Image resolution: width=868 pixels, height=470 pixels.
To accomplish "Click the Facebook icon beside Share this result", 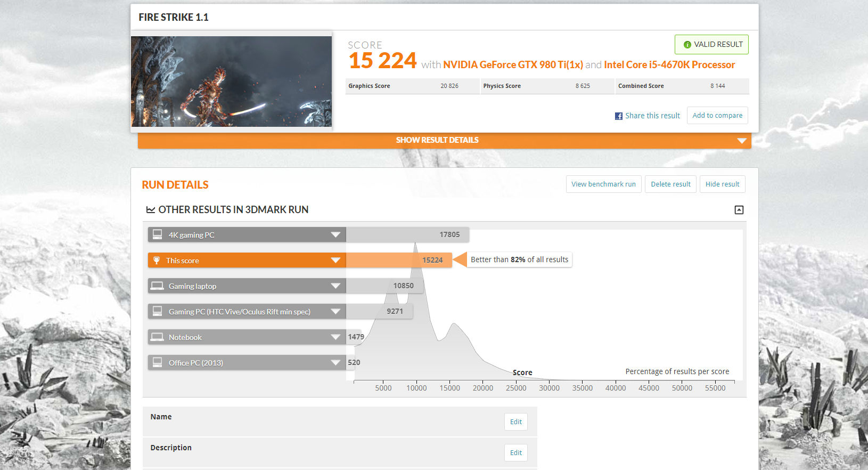I will point(618,116).
